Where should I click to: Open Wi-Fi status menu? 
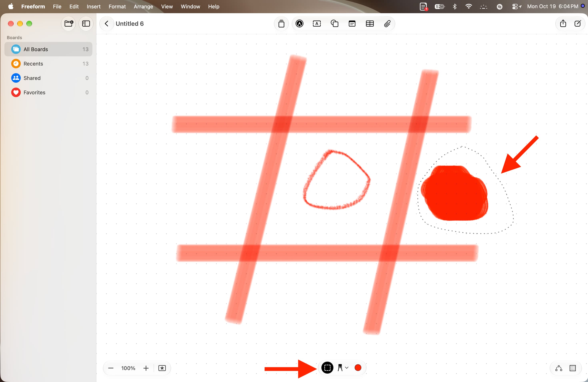click(468, 7)
